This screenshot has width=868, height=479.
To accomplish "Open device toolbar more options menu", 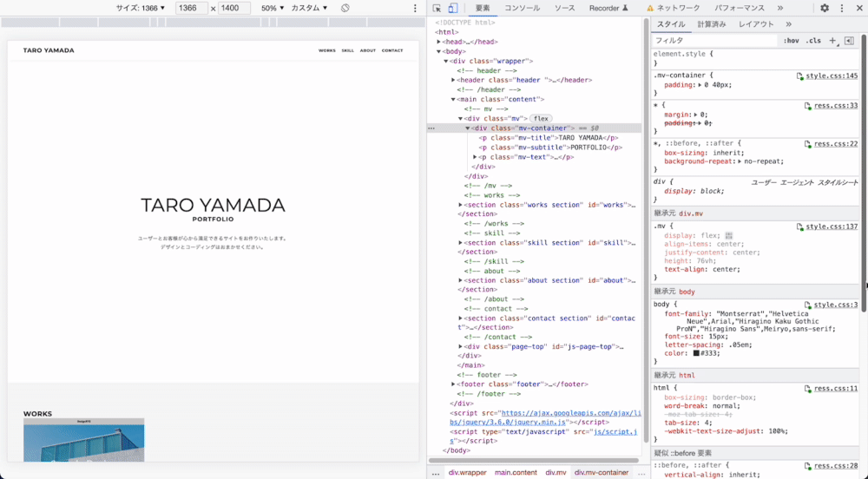I will tap(415, 9).
